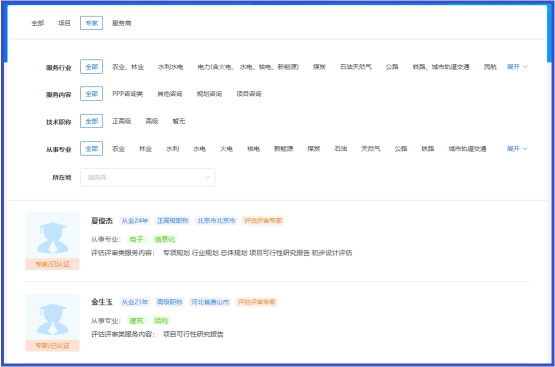Screen dimensions: 555x367
Task: Open expert 夏俊杰's avatar image
Action: click(x=52, y=236)
